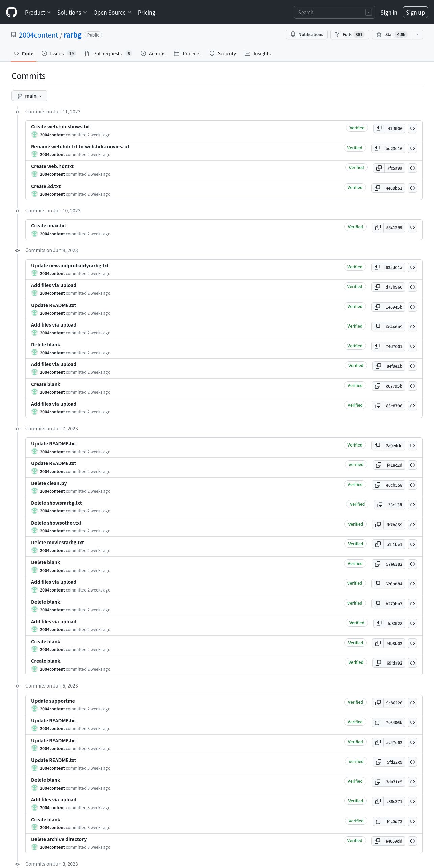Browse repository at commit bd23e16
This screenshot has width=434, height=868.
click(x=412, y=148)
